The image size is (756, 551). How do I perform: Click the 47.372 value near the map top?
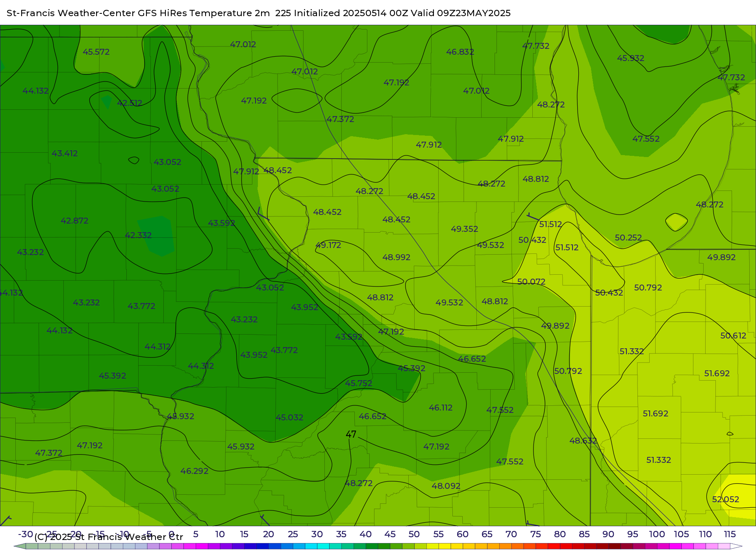[340, 119]
